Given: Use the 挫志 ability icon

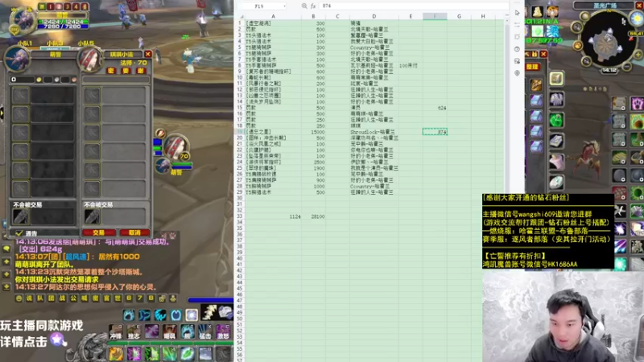Looking at the screenshot, I should point(134,332).
